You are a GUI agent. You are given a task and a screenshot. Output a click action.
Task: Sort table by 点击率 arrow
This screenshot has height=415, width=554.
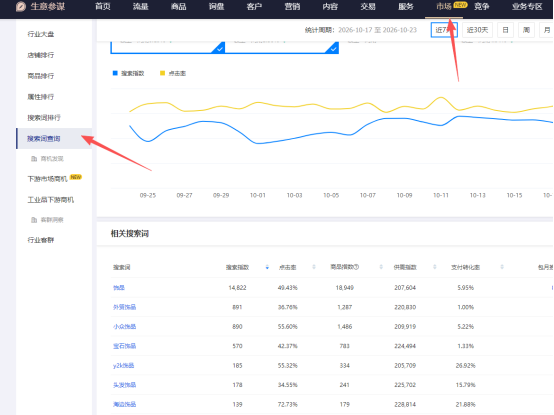314,267
